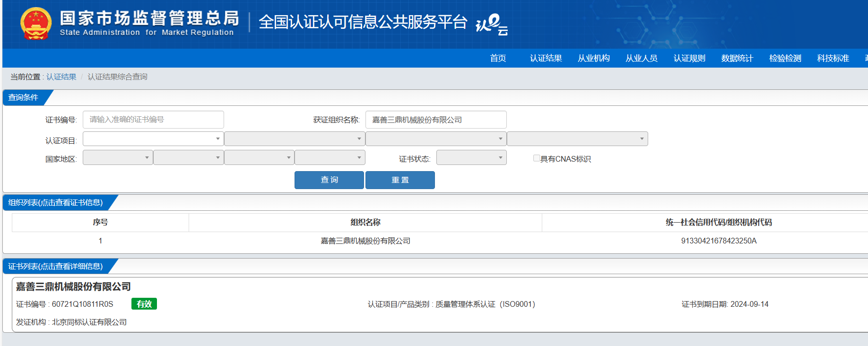Open the 认证规则 navigation menu
Screen dimensions: 868x346
[x=690, y=58]
